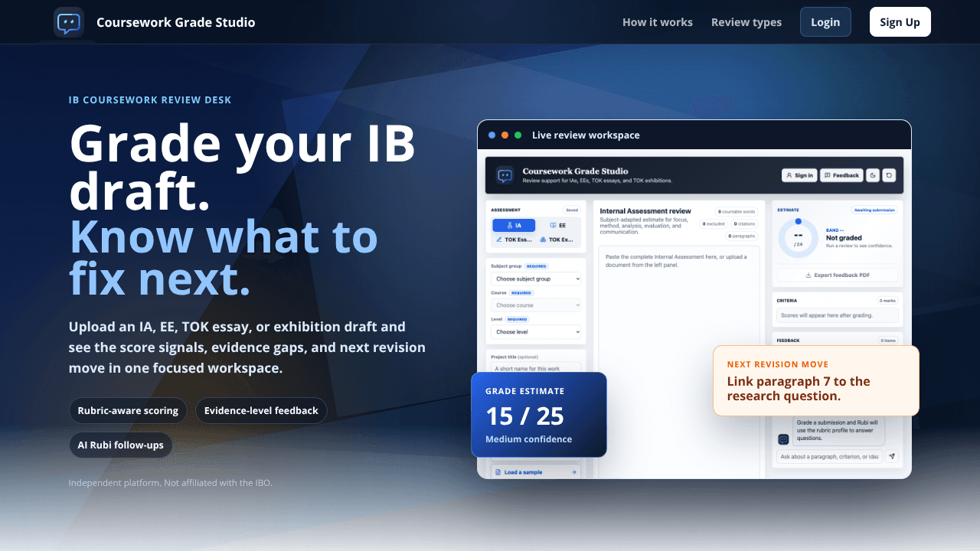Image resolution: width=980 pixels, height=551 pixels.
Task: Open the Review types link
Action: [746, 22]
